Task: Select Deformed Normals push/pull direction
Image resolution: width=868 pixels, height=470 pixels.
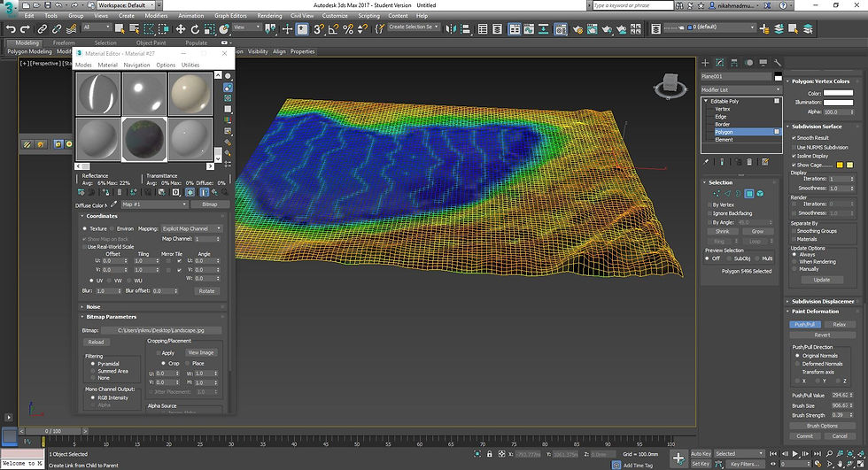Action: click(x=797, y=364)
